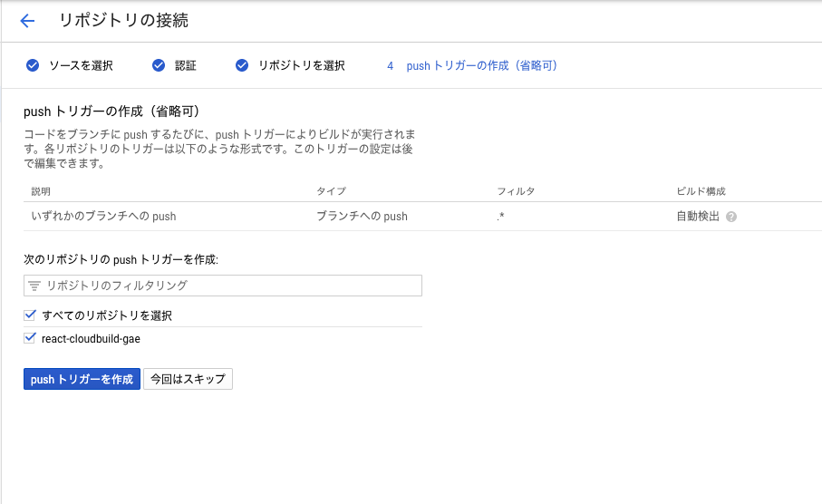Click the 今回はスキップ button
Image resolution: width=822 pixels, height=504 pixels.
(x=188, y=379)
